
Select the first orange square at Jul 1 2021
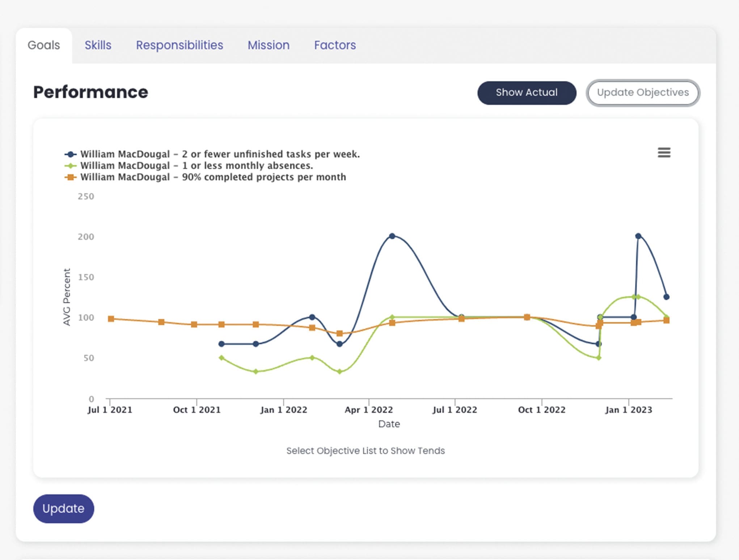111,319
